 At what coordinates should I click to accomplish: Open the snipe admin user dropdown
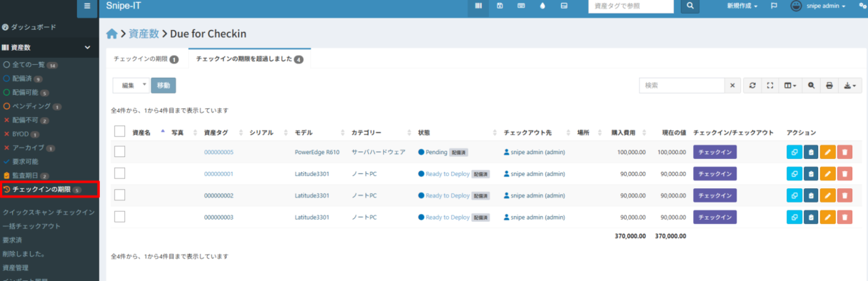pos(818,6)
